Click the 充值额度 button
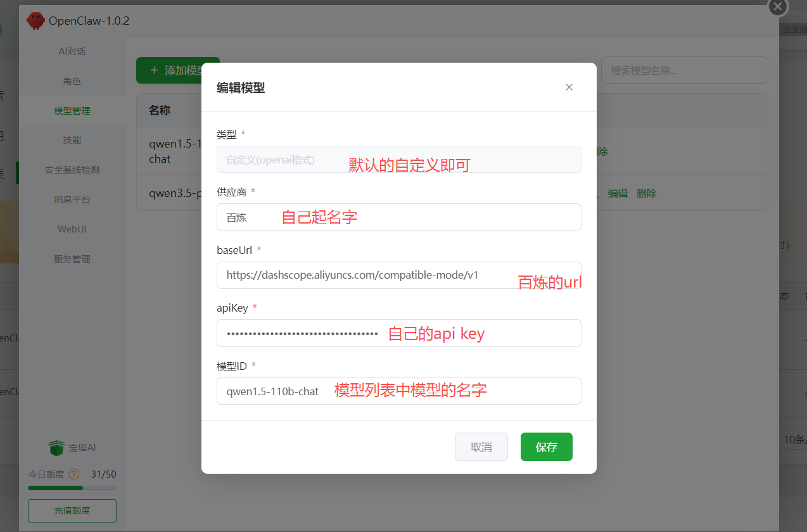The width and height of the screenshot is (807, 532). (x=72, y=510)
